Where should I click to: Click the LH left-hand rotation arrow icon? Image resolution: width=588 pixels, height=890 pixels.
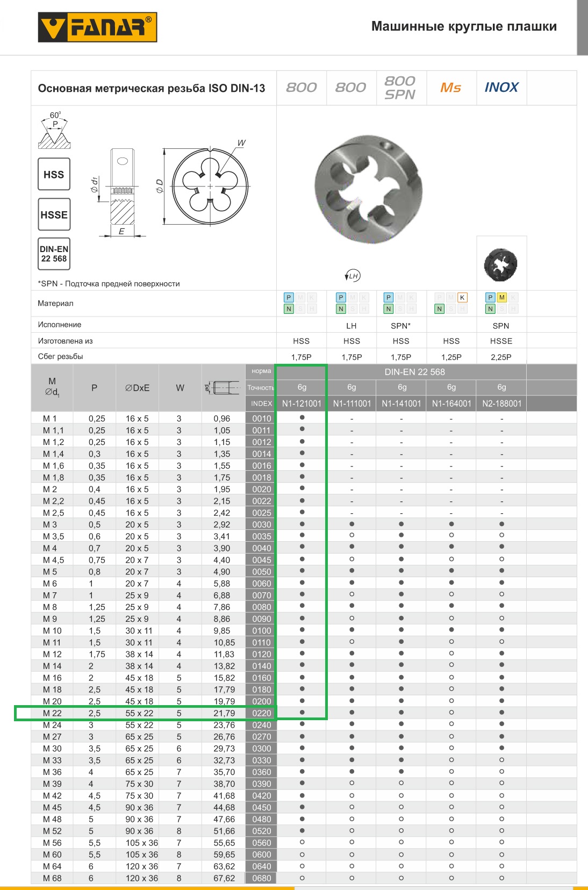pyautogui.click(x=353, y=276)
